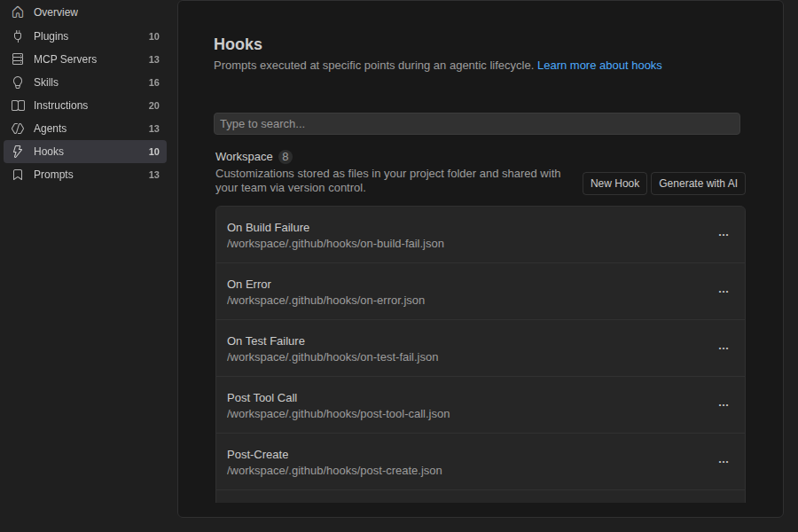Open Learn more about hooks link
This screenshot has width=798, height=532.
coord(599,65)
